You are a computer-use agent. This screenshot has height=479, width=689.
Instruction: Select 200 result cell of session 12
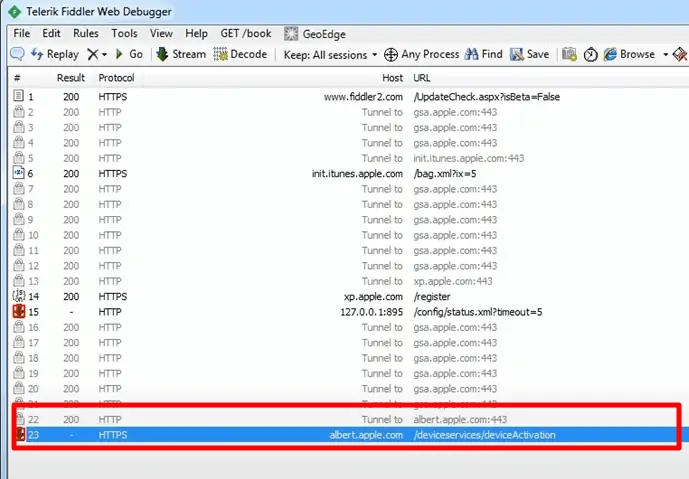[71, 266]
